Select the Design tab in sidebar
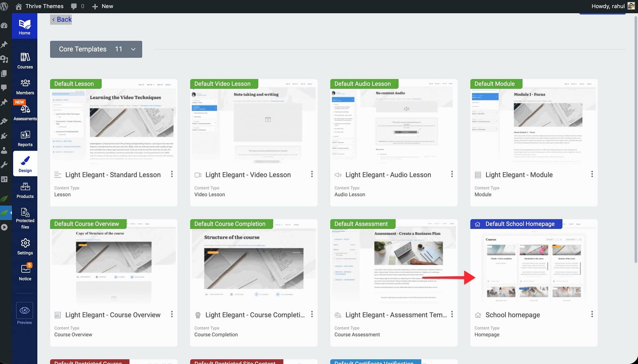The width and height of the screenshot is (638, 364). coord(25,164)
